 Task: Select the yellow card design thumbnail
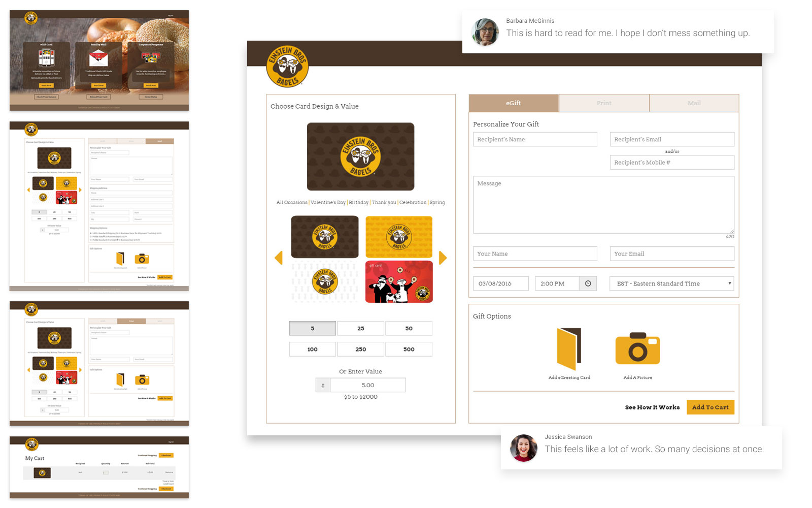pyautogui.click(x=399, y=237)
